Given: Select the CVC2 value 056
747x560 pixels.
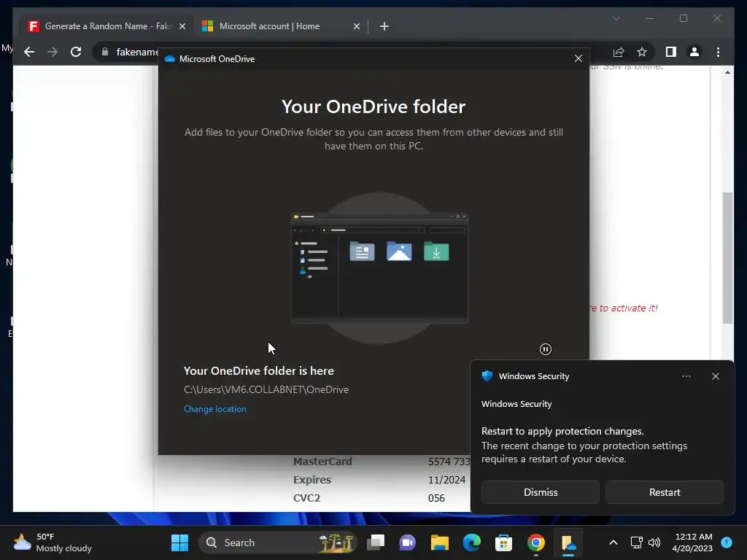Looking at the screenshot, I should click(x=436, y=498).
